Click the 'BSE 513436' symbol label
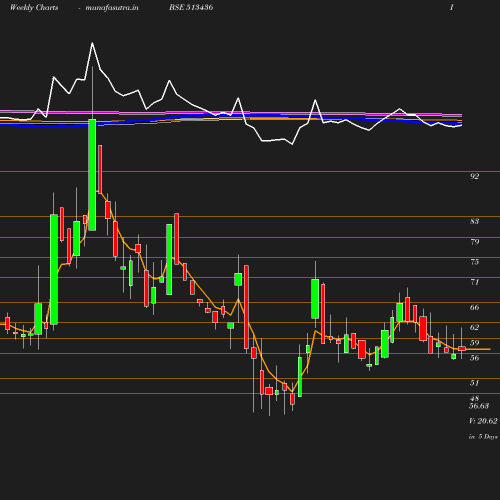Viewport: 500px width, 500px height. point(191,7)
